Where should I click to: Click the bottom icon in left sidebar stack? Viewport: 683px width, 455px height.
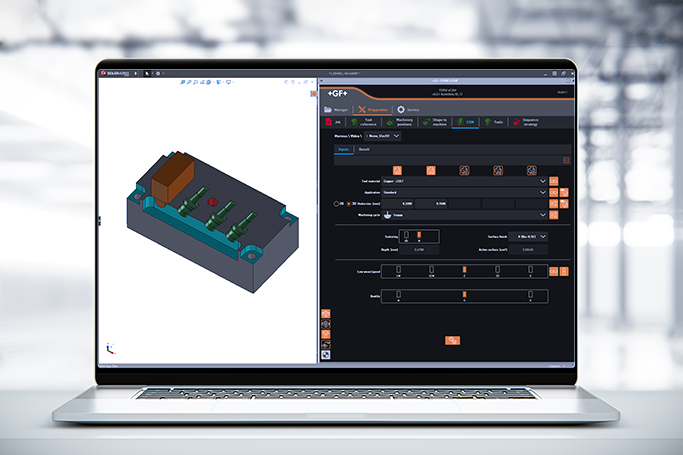[x=326, y=353]
